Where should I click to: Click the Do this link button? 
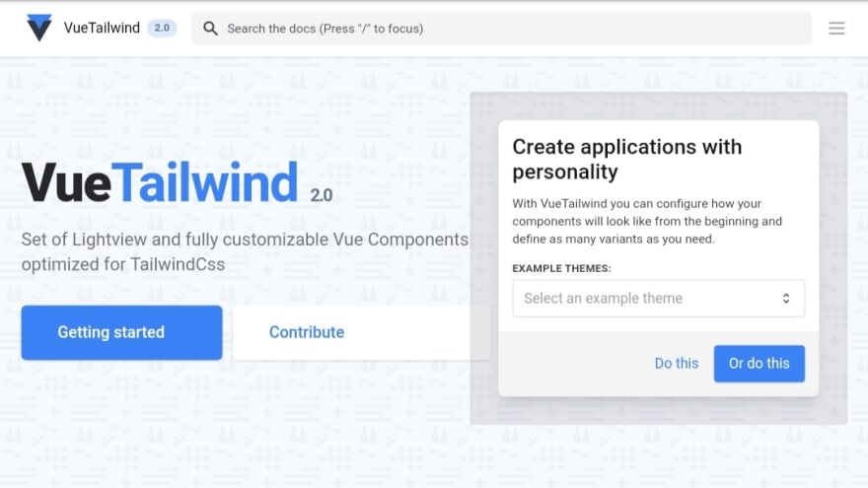click(x=677, y=364)
